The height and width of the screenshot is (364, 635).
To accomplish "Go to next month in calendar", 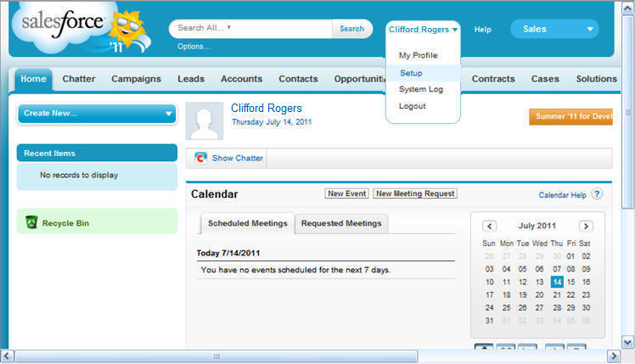I will (x=586, y=226).
